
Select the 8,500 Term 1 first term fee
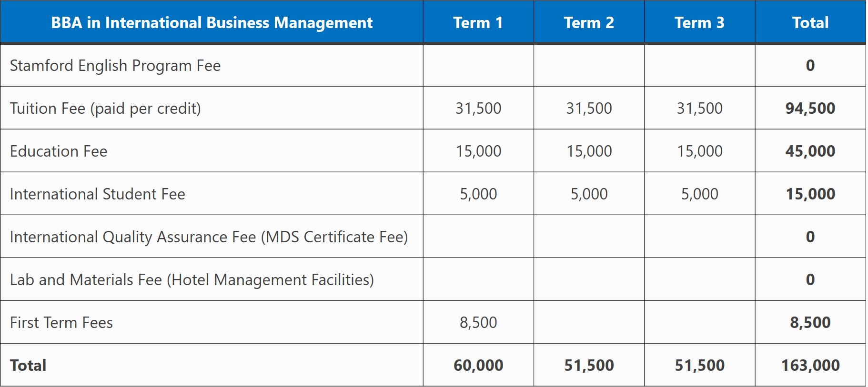(x=478, y=322)
